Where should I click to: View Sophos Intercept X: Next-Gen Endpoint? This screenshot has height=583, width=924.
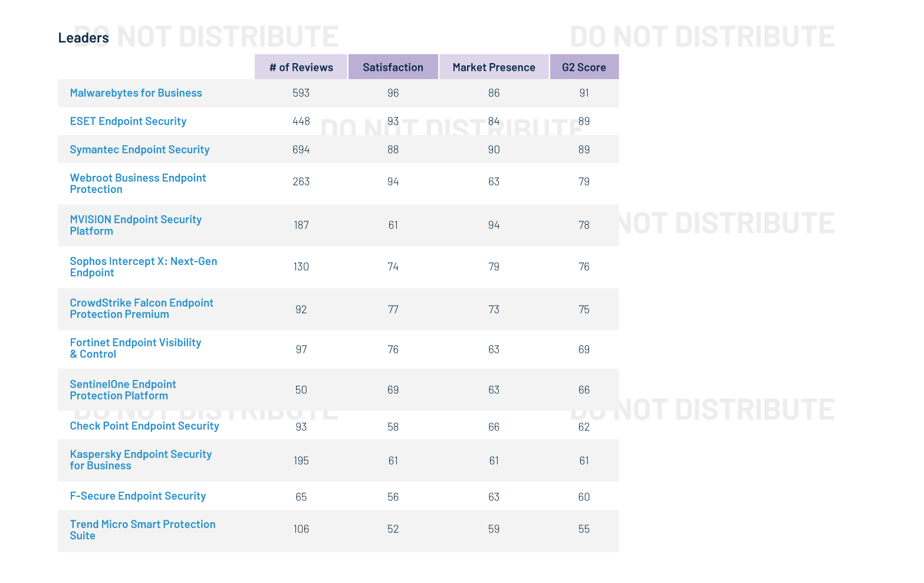(x=143, y=267)
